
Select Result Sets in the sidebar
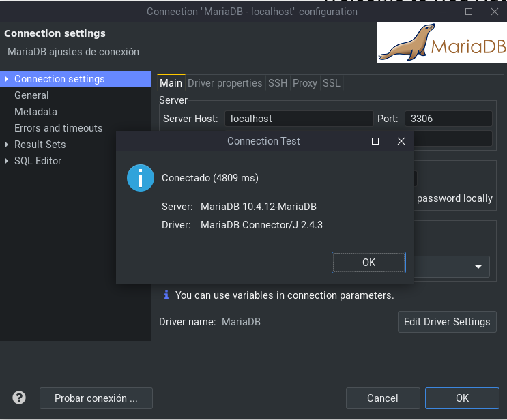(40, 145)
